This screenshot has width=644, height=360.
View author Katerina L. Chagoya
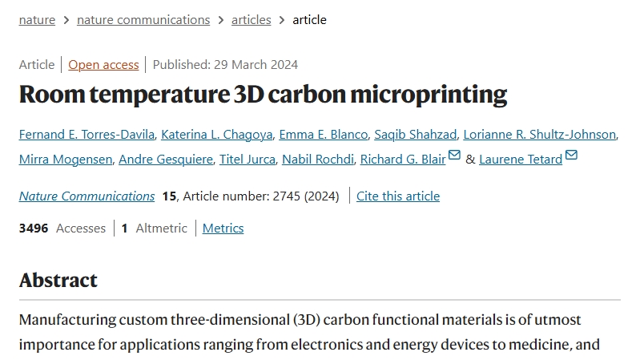[x=216, y=135]
